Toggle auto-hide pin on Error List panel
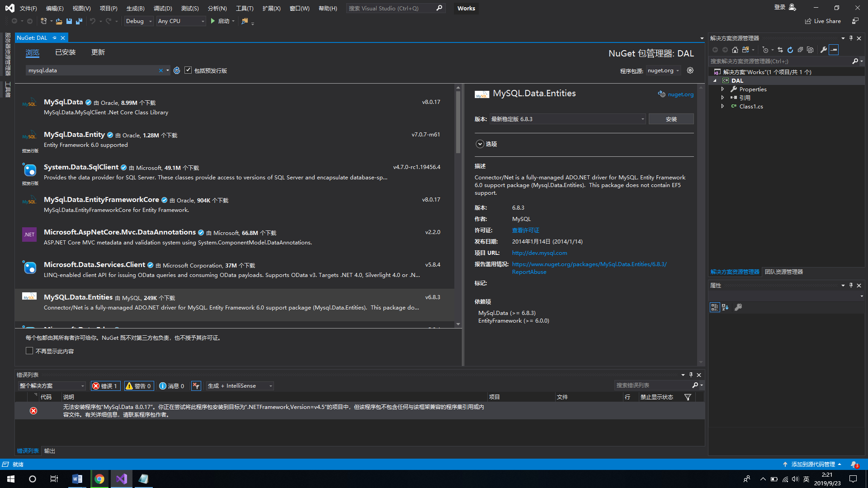This screenshot has width=868, height=488. 691,375
